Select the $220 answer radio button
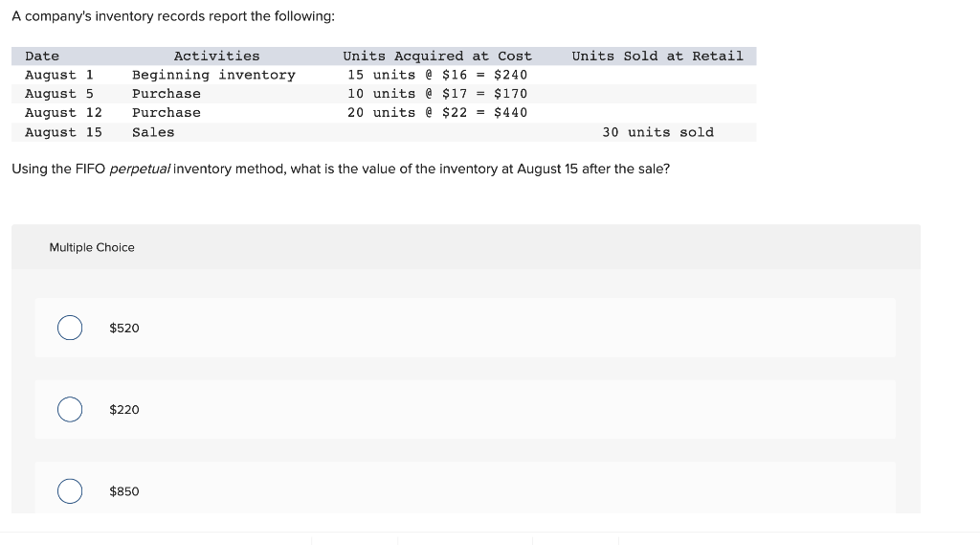980x545 pixels. coord(69,409)
